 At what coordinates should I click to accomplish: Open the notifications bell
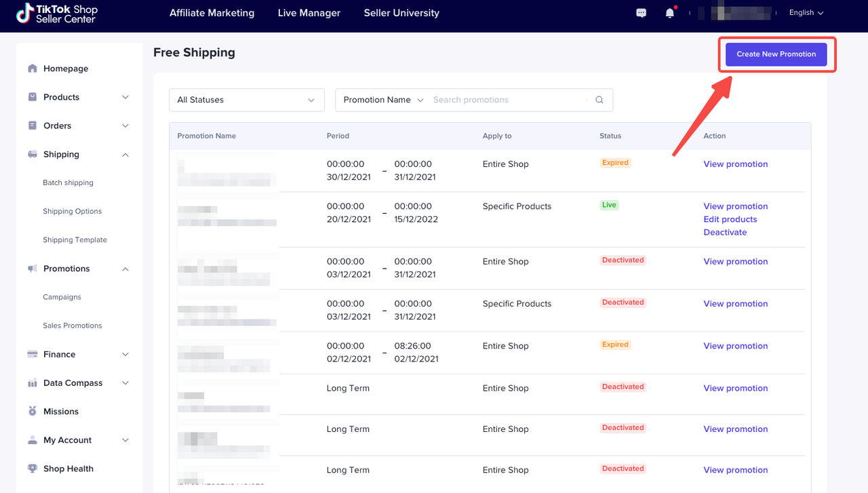coord(670,13)
